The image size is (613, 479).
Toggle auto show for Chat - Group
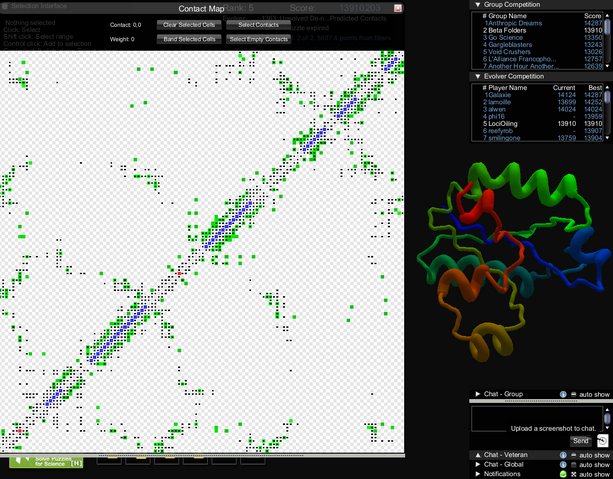pos(574,395)
